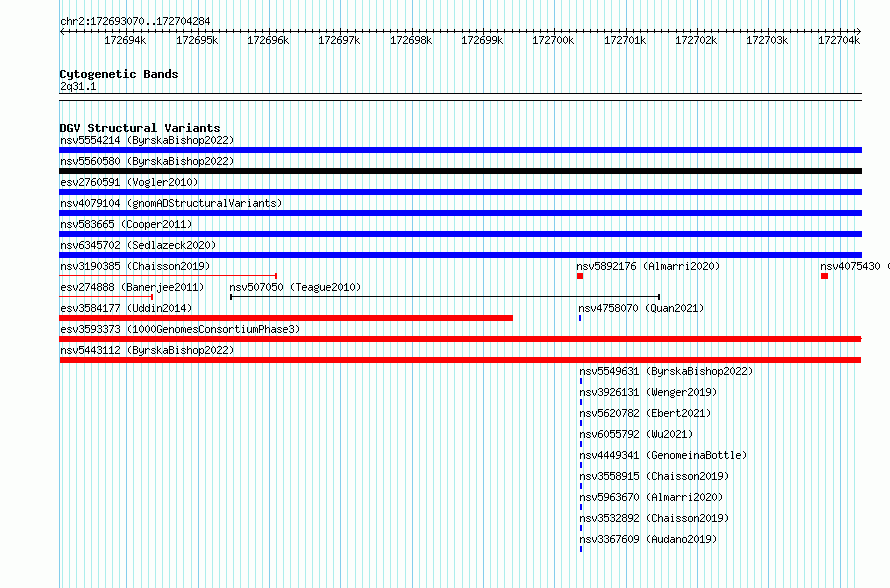Click the 172697k ruler position
Viewport: 890px width, 588px height.
(339, 40)
